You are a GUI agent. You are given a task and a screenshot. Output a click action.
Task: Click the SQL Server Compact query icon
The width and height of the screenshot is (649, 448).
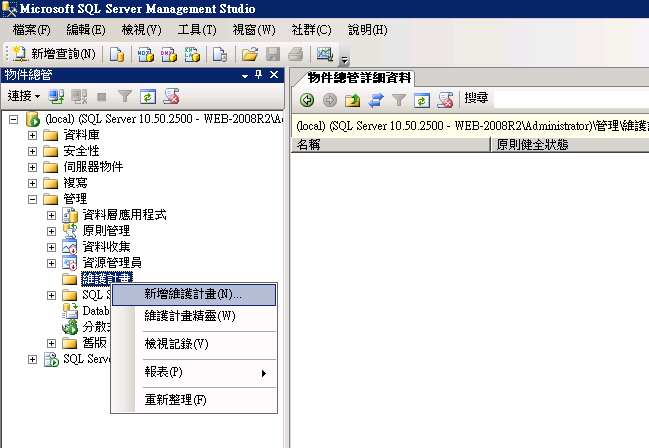point(220,54)
